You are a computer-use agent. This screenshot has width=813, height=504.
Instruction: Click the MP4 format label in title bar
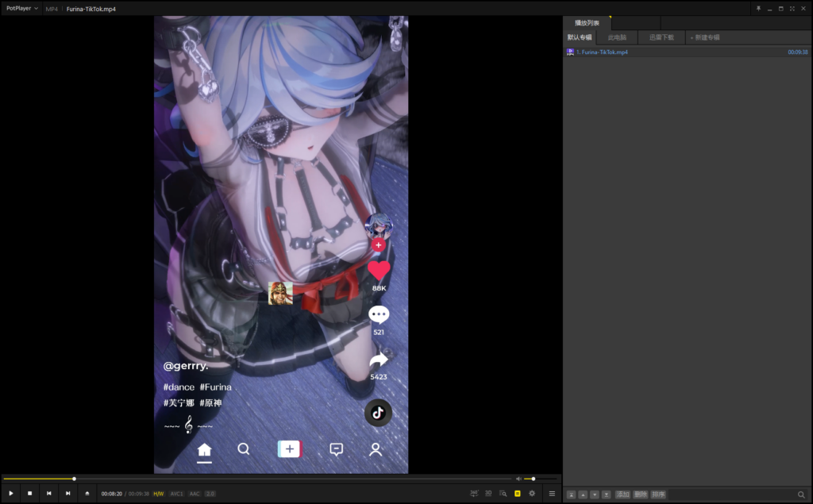(52, 9)
